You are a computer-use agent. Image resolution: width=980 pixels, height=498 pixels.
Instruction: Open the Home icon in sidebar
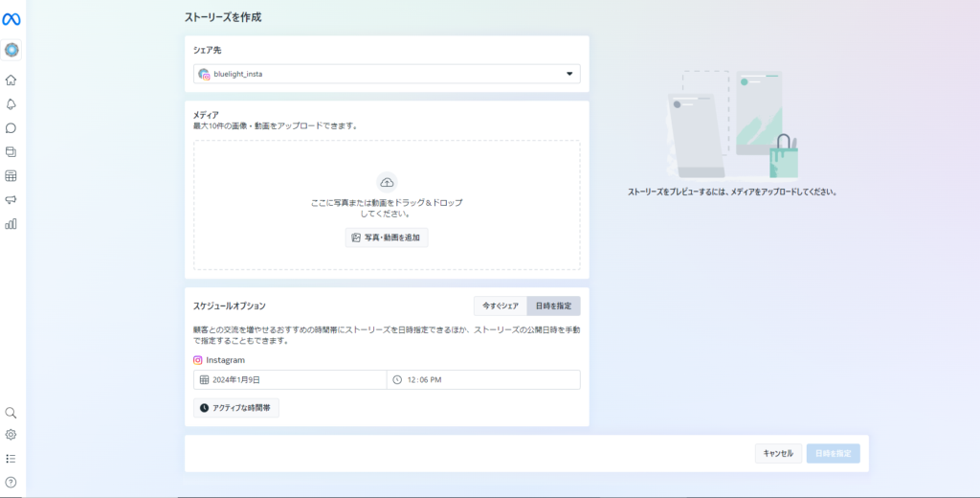(11, 80)
